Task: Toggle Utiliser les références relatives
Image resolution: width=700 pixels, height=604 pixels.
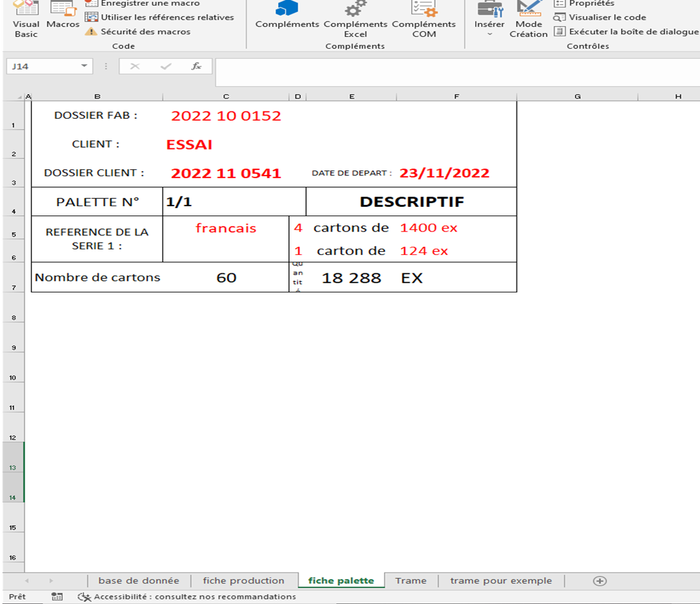Action: point(160,17)
